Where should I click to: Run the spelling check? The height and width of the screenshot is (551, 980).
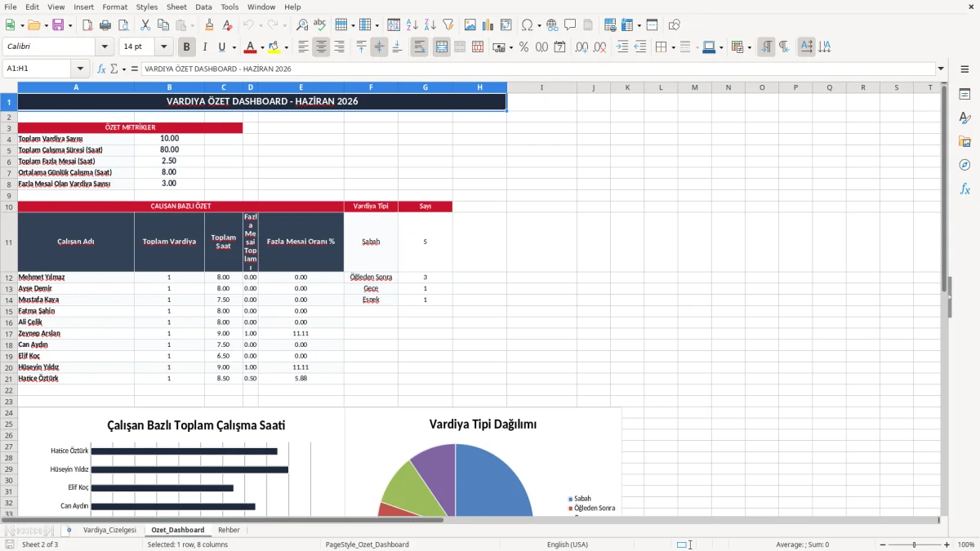point(320,25)
